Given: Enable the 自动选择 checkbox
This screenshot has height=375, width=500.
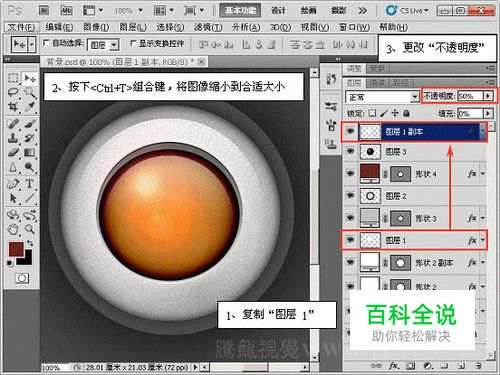Looking at the screenshot, I should (x=46, y=43).
